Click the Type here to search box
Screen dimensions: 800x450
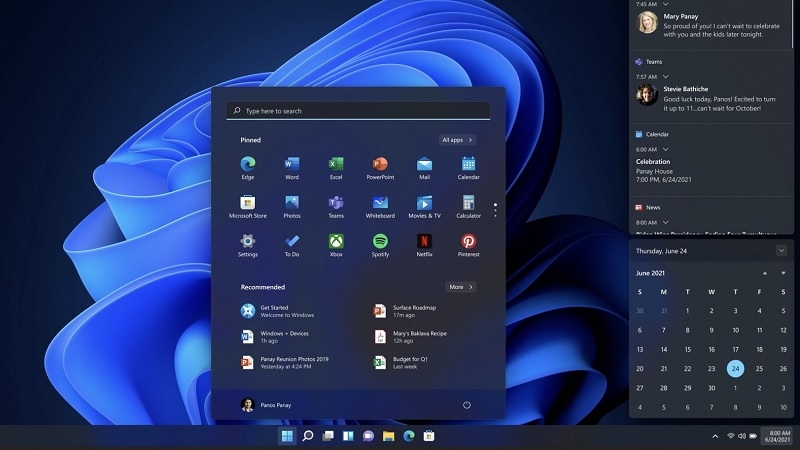(358, 111)
